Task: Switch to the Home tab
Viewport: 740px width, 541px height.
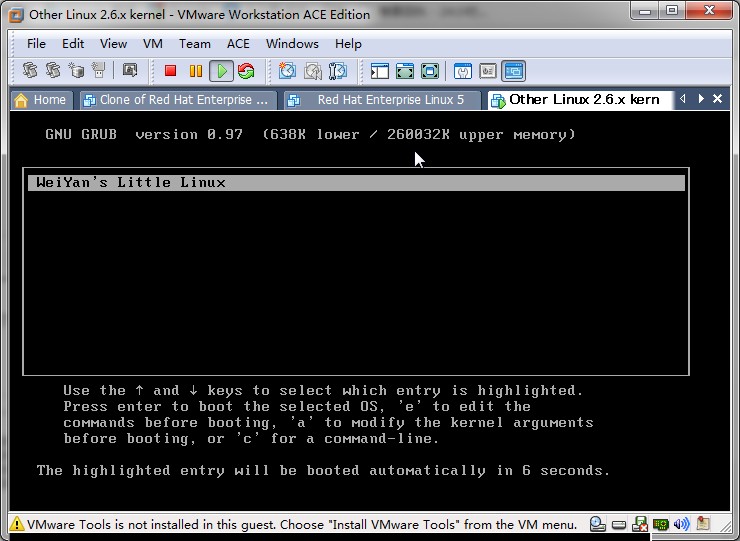Action: pyautogui.click(x=42, y=100)
